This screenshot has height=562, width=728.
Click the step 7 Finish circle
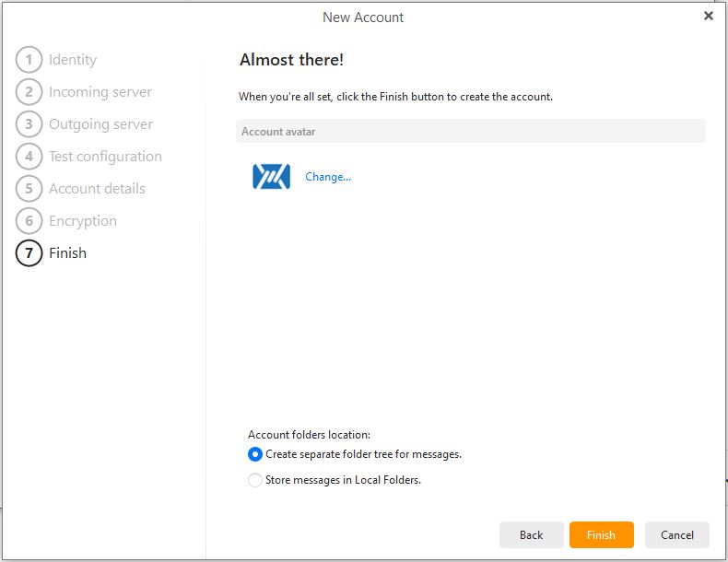(29, 253)
